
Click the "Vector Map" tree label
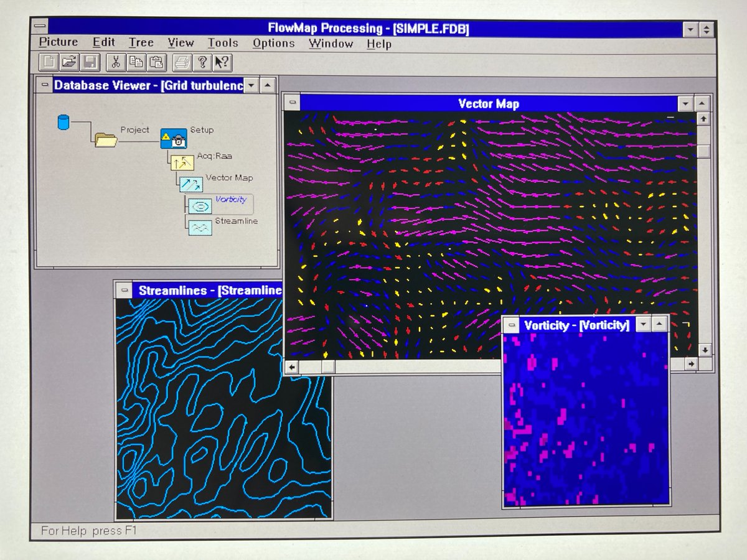tap(229, 178)
